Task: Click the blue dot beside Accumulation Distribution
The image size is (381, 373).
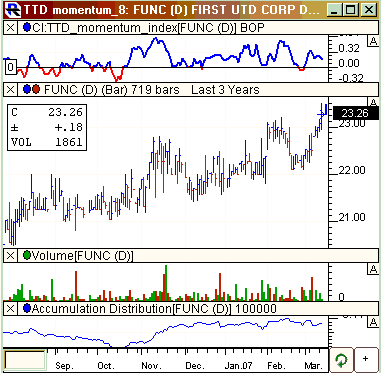Action: point(27,309)
